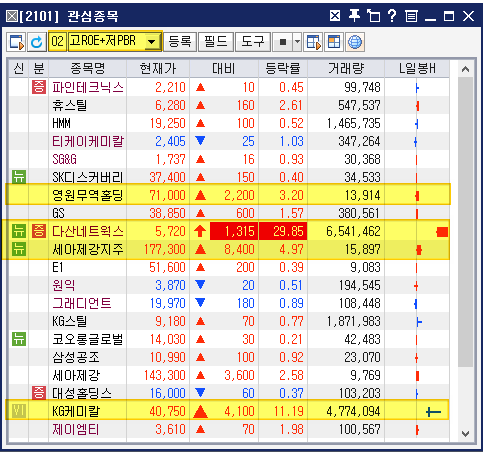This screenshot has height=452, width=483.
Task: Select the SG&G stock name
Action: (64, 159)
